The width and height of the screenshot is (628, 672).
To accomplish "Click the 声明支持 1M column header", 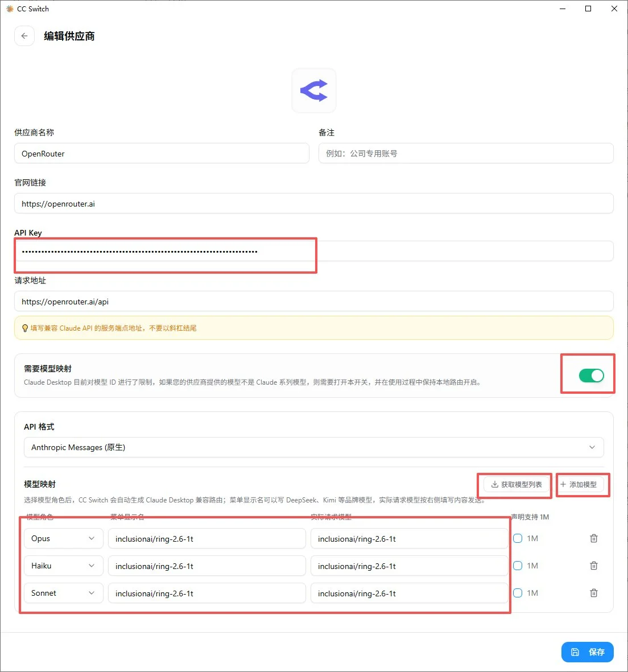I will (x=530, y=517).
